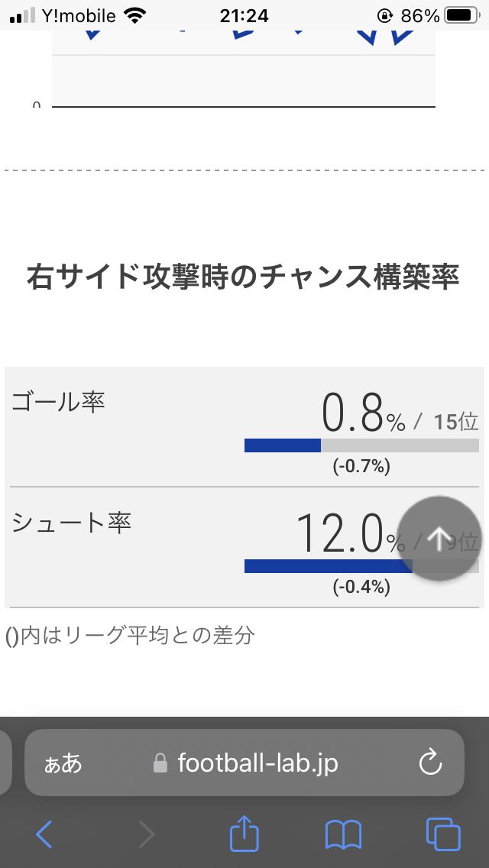Tap the ゴール率 blue progress bar
The height and width of the screenshot is (868, 489).
click(x=283, y=445)
